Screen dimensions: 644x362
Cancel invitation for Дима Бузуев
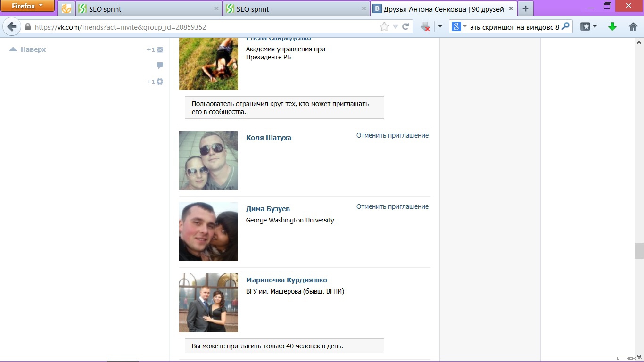click(392, 206)
